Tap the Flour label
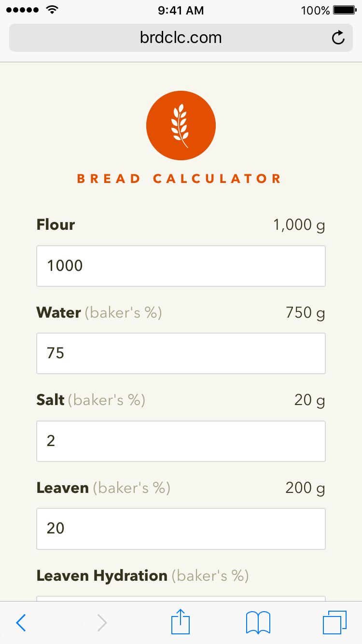 point(56,225)
